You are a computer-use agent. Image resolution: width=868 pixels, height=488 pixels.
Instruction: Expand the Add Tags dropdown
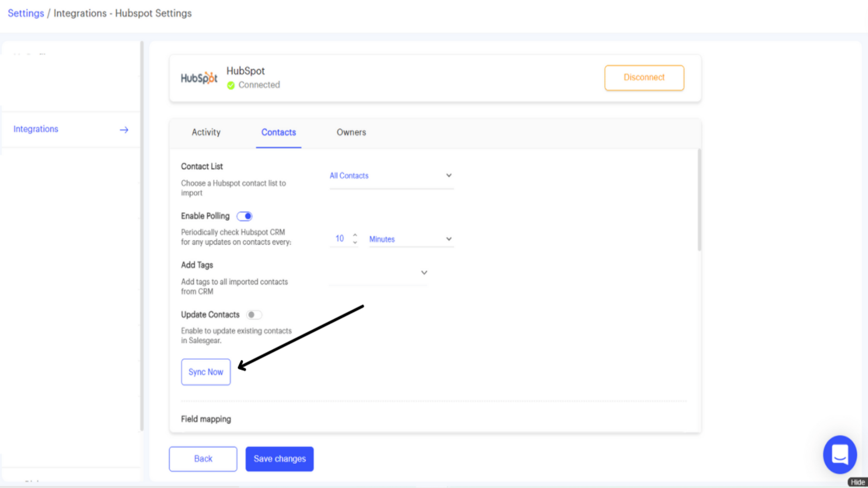pos(424,273)
